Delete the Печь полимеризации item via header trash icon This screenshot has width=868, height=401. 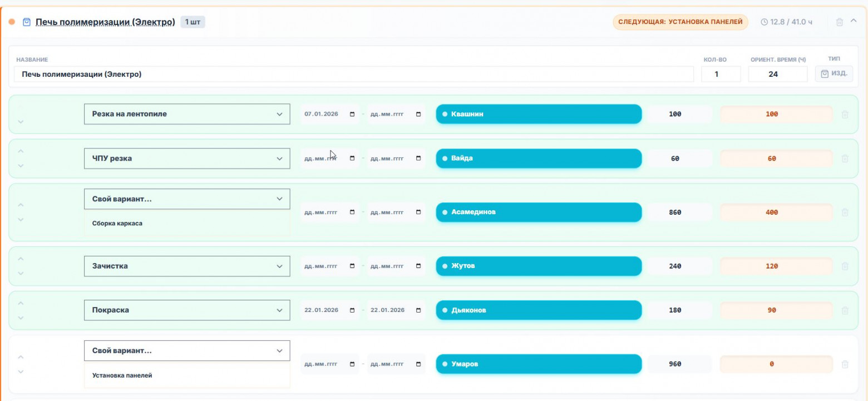point(840,22)
